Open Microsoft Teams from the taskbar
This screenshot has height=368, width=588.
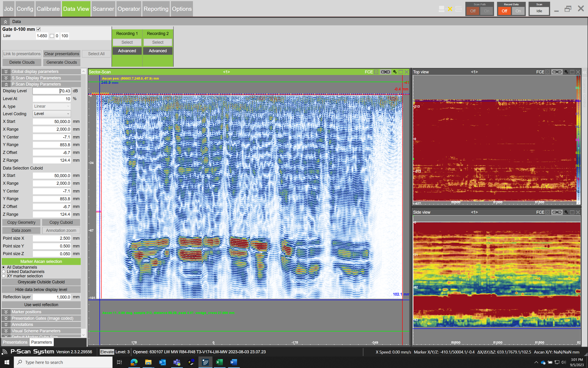click(177, 362)
